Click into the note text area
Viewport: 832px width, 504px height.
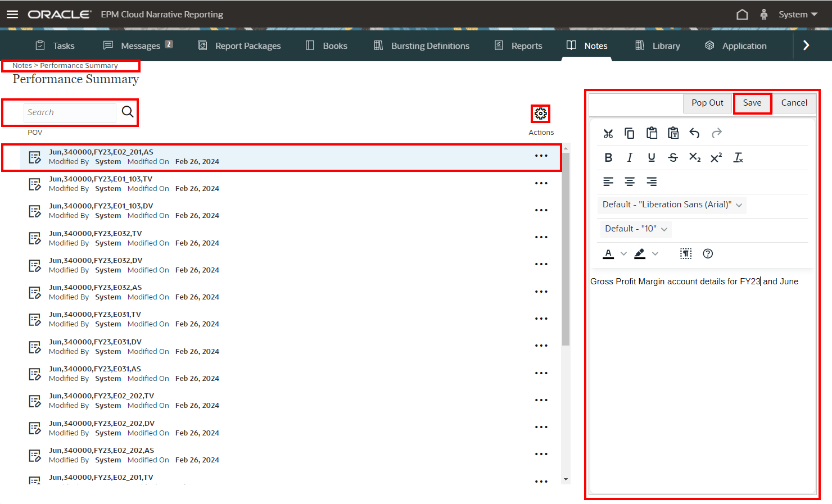pos(702,382)
